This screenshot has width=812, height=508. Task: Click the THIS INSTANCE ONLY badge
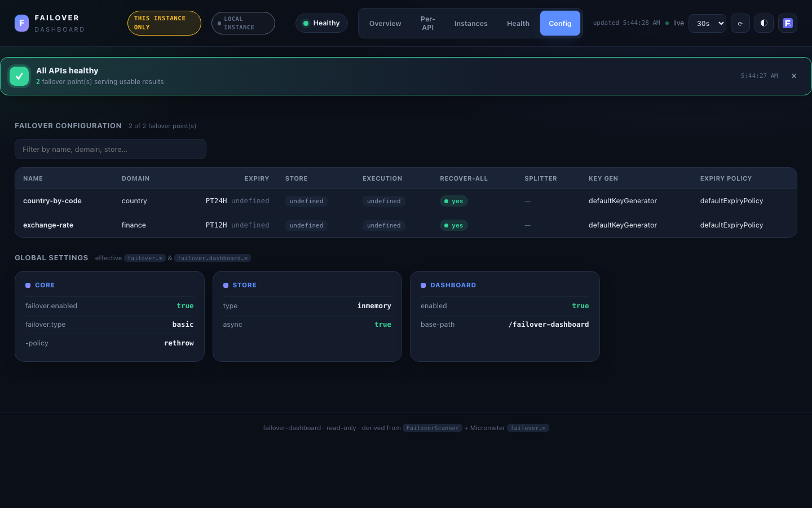pyautogui.click(x=164, y=23)
